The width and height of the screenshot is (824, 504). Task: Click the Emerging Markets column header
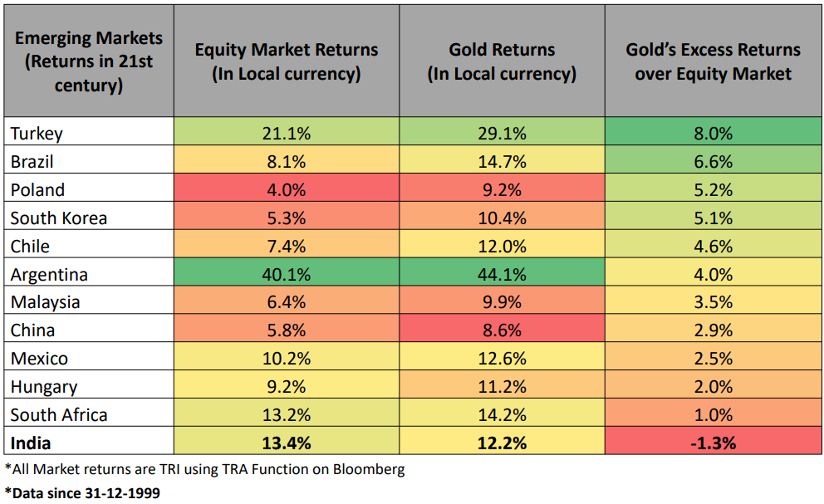88,61
